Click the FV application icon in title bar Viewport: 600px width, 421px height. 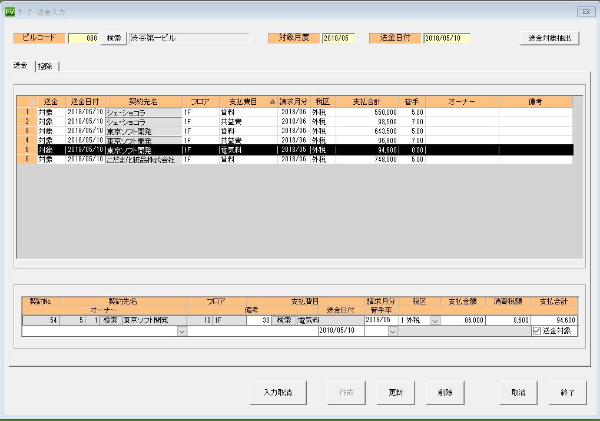[10, 12]
